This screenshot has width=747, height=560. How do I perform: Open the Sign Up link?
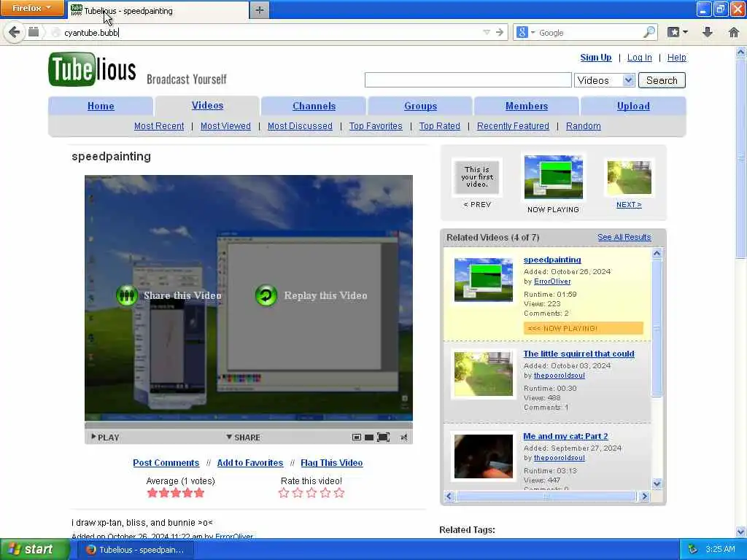click(595, 57)
